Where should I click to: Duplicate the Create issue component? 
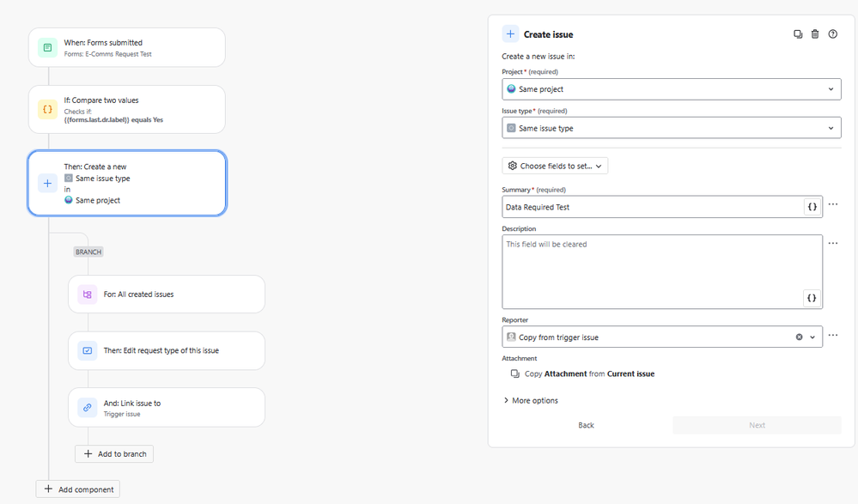[x=798, y=34]
